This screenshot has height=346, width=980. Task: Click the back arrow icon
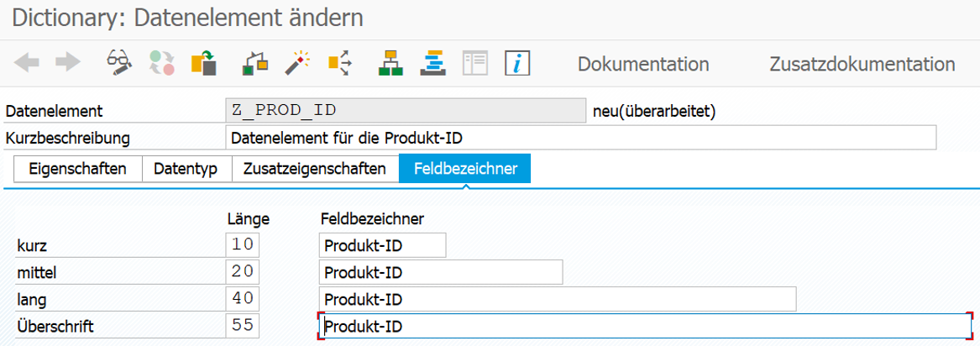coord(26,62)
